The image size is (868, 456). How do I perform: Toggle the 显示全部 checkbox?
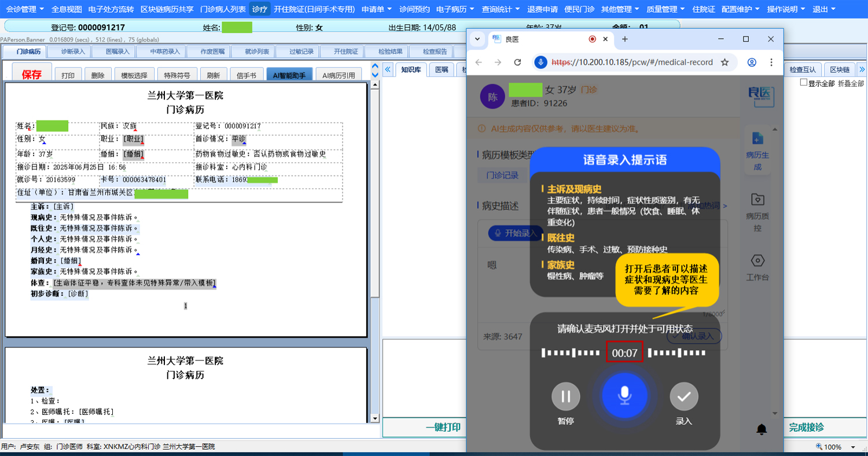[x=803, y=83]
